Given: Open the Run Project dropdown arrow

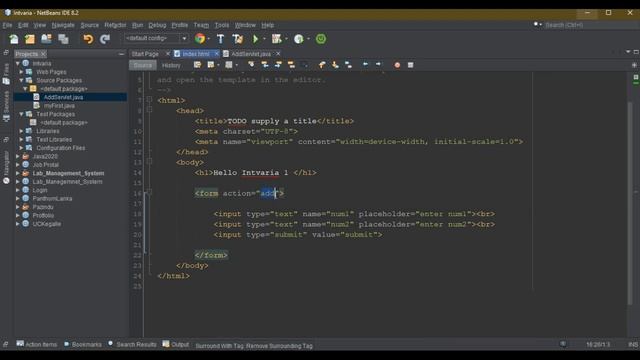Looking at the screenshot, I should coord(264,39).
